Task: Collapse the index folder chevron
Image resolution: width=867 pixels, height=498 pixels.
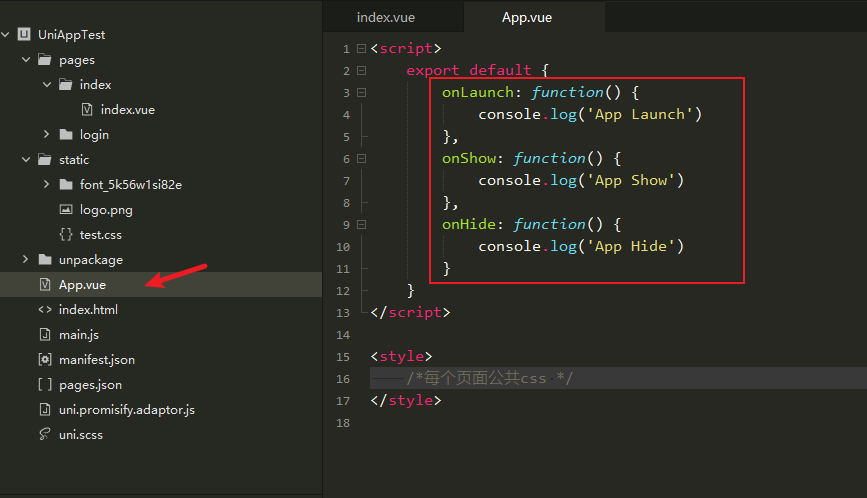Action: pyautogui.click(x=47, y=85)
